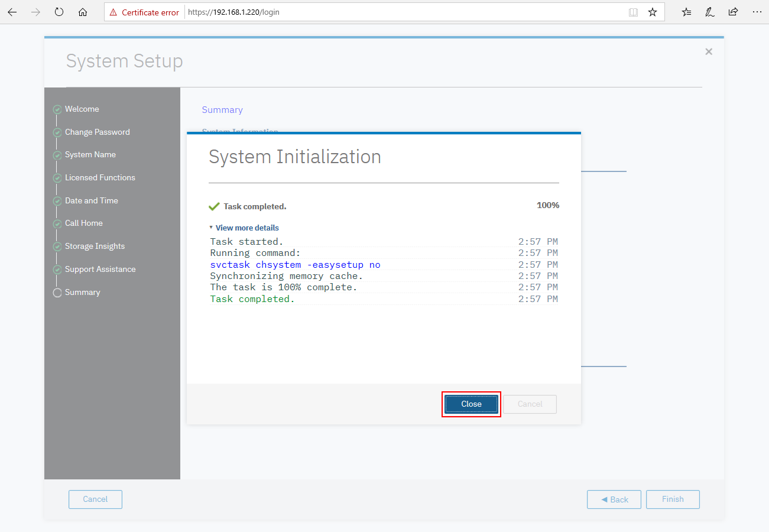Click the Call Home checkmark icon
Screen dimensions: 769x532
point(57,224)
